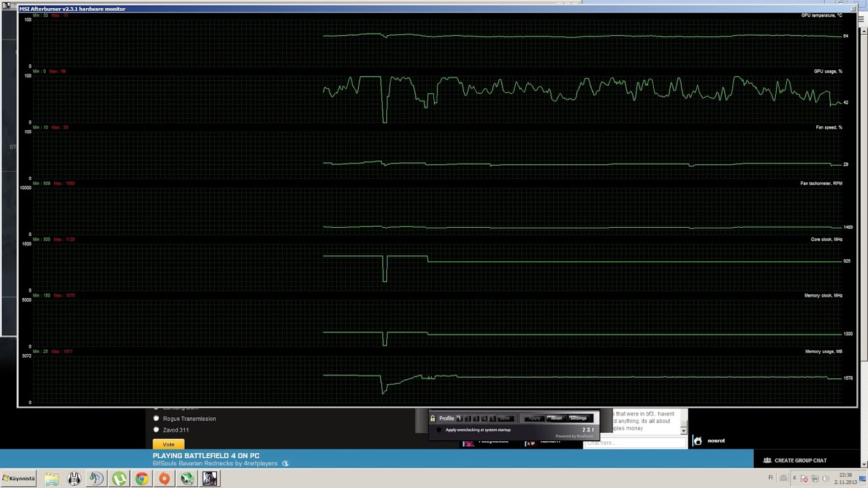
Task: Open the game portrait icon on taskbar
Action: click(209, 479)
